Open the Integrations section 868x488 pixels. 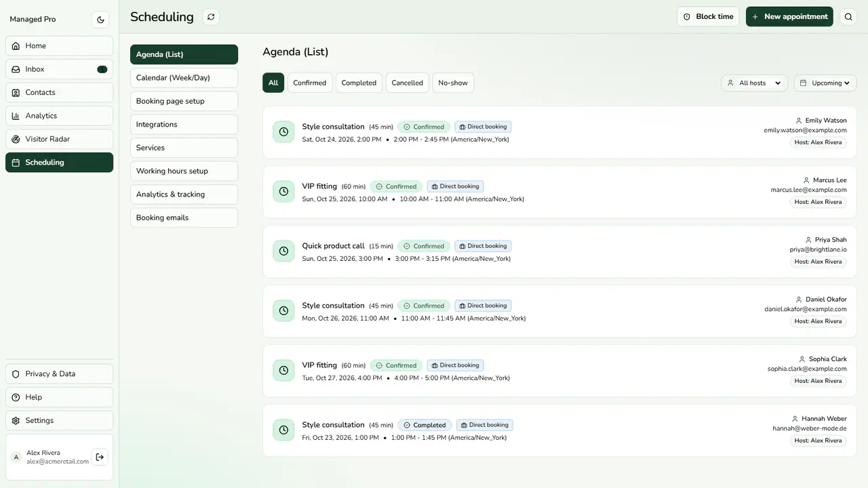tap(184, 125)
